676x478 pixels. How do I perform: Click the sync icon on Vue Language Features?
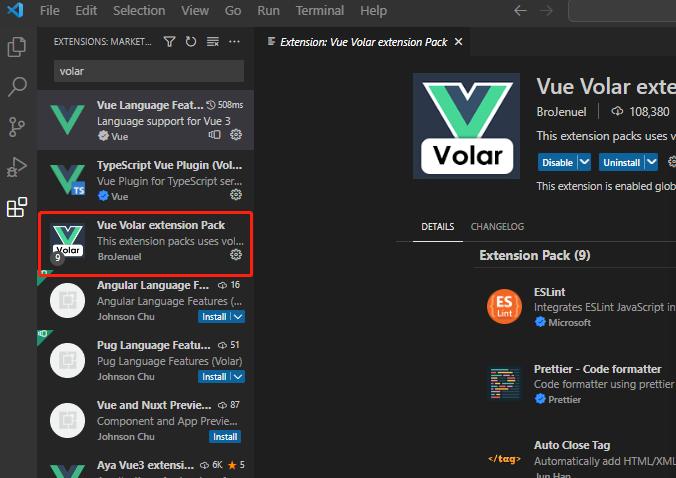(x=215, y=135)
